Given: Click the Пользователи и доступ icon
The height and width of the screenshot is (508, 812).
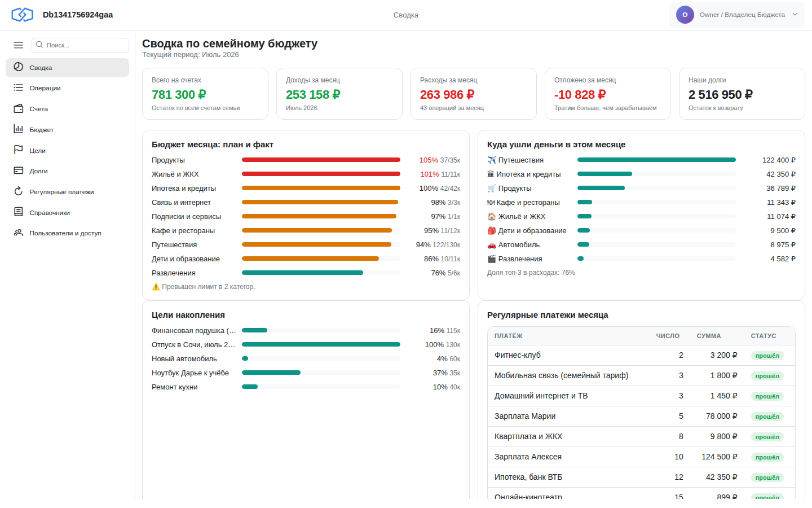Looking at the screenshot, I should 19,233.
